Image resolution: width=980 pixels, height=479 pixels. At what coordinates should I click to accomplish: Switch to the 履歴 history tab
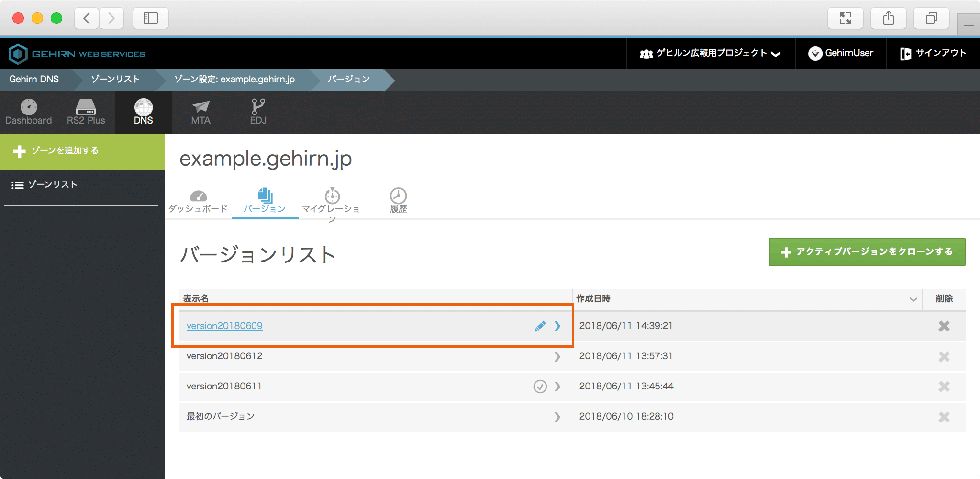pos(398,201)
